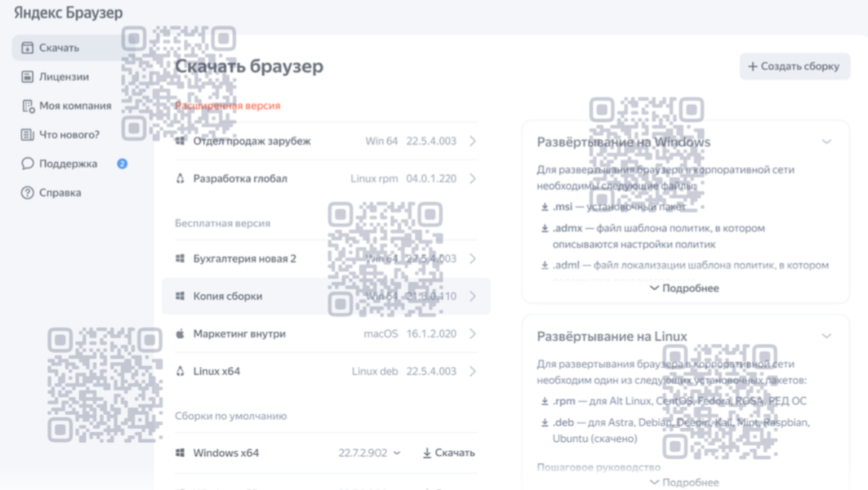This screenshot has width=868, height=490.
Task: Click Windows icon beside Копия сборки
Action: [x=180, y=296]
